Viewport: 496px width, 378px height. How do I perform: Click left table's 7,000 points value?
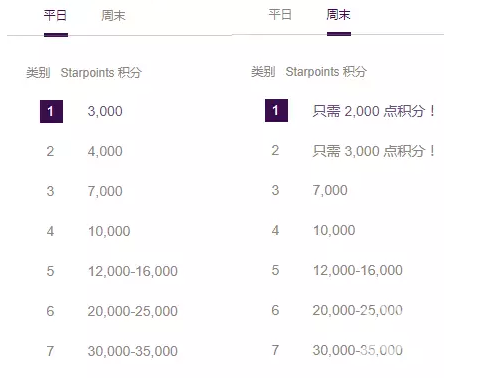coord(105,191)
